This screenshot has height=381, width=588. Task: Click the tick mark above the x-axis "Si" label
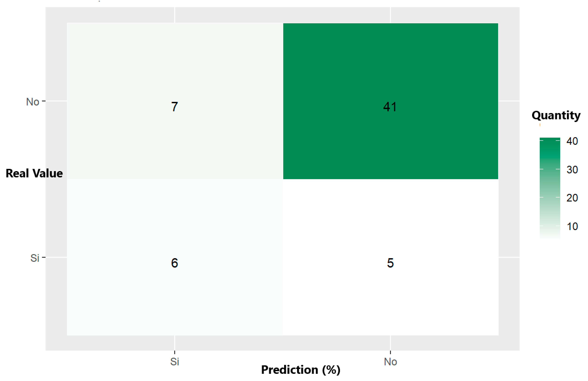coord(175,352)
